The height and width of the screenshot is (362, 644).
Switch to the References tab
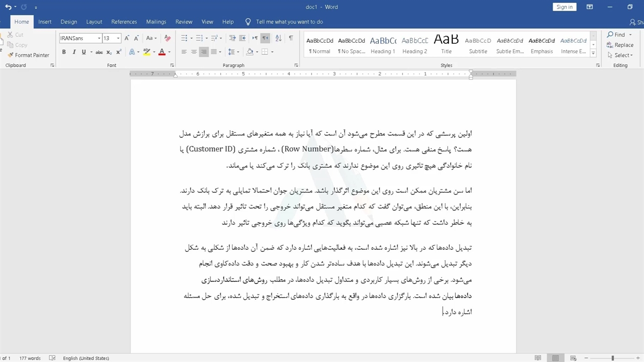124,22
